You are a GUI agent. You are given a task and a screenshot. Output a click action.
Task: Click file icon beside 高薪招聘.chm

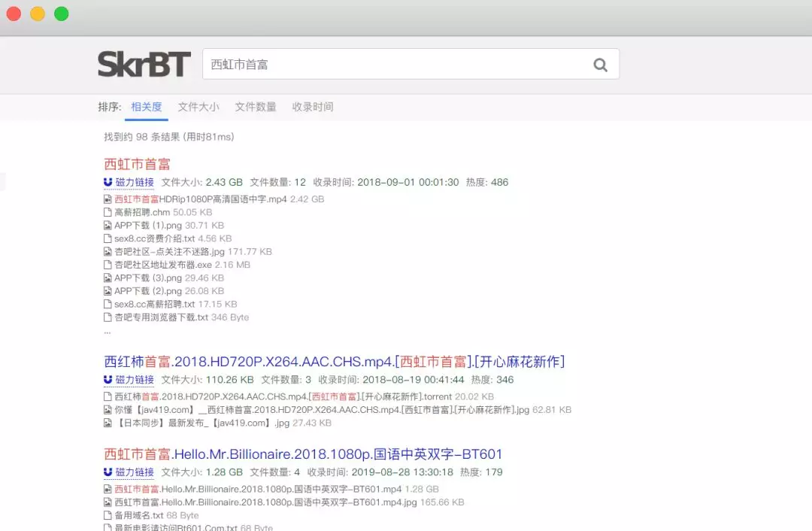108,212
